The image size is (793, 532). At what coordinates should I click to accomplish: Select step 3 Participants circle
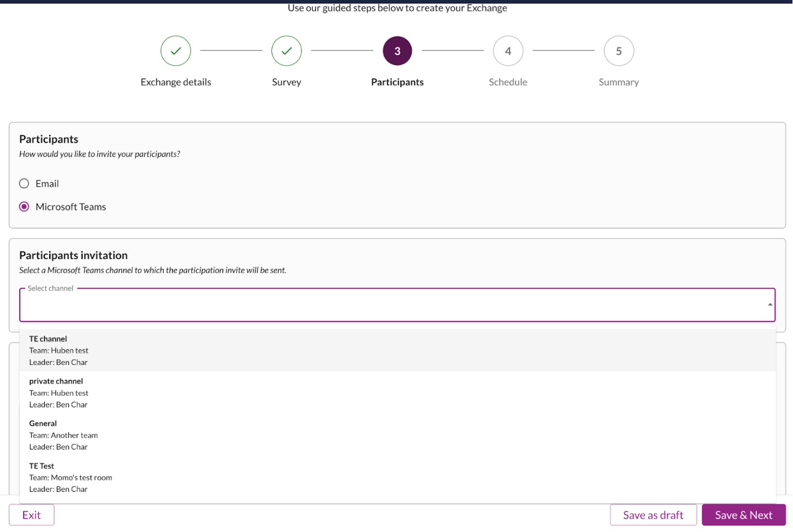tap(397, 51)
